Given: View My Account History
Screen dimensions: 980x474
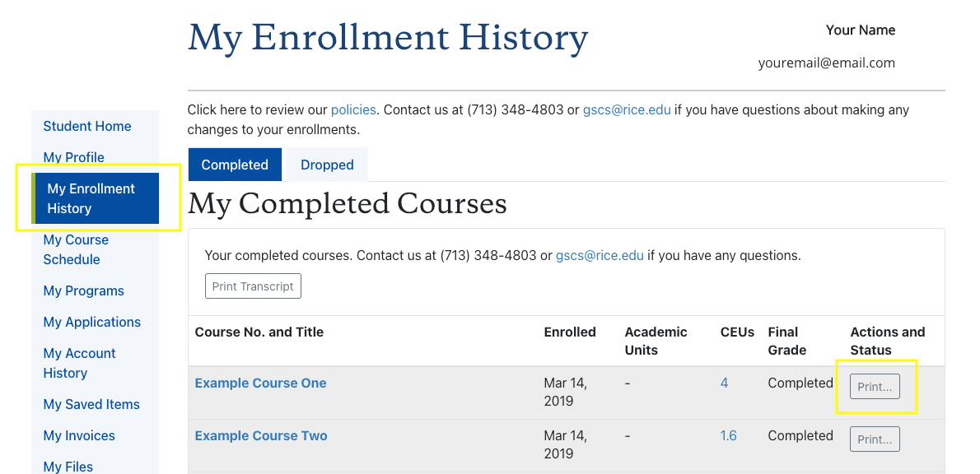Looking at the screenshot, I should tap(79, 363).
